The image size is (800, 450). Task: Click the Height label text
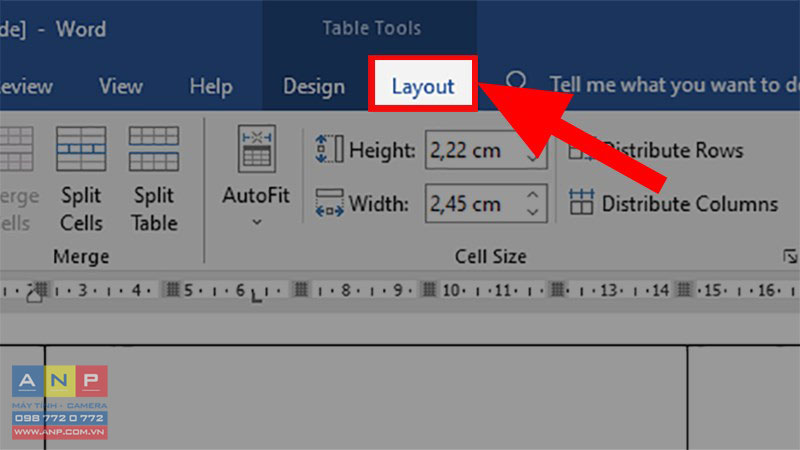[x=382, y=150]
